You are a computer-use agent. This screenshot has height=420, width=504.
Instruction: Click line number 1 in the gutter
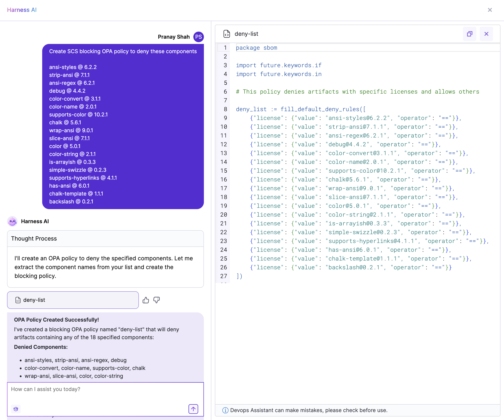[225, 48]
